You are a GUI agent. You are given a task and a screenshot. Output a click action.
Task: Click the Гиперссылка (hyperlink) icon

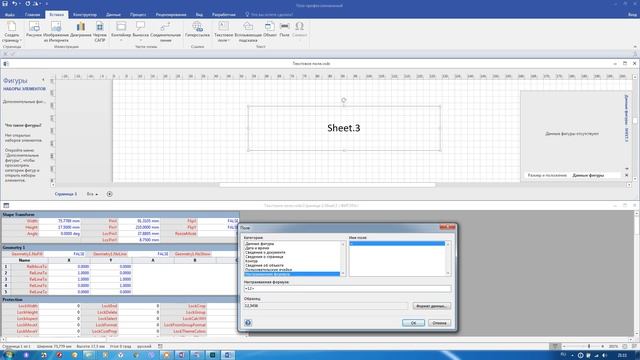[x=197, y=27]
